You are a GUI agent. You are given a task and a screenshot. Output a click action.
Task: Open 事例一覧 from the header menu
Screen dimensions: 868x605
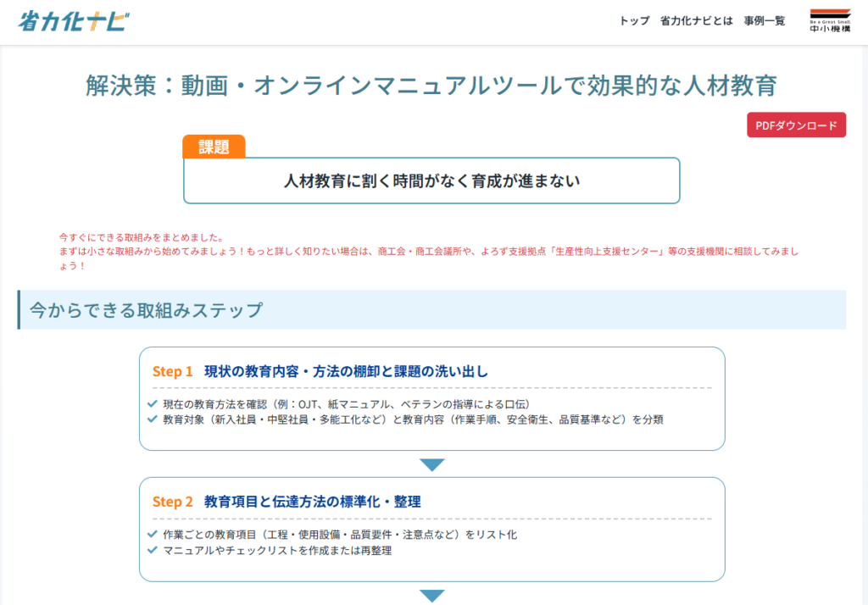765,21
